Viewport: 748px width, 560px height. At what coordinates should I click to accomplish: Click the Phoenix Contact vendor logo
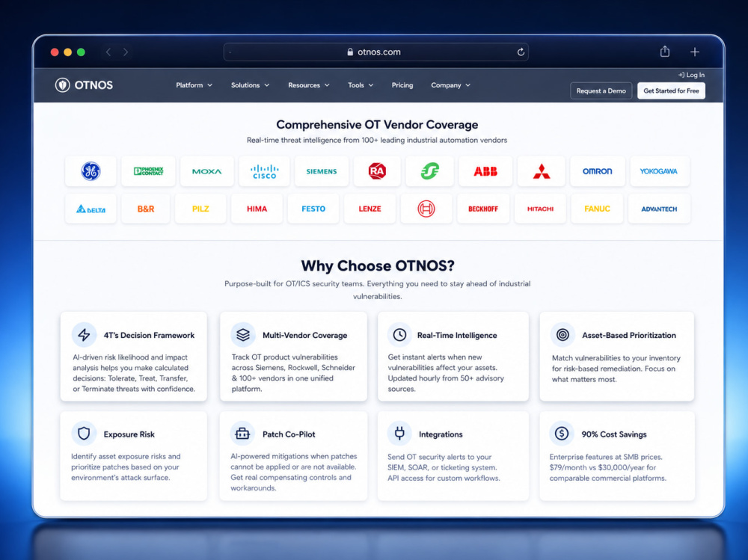point(149,170)
